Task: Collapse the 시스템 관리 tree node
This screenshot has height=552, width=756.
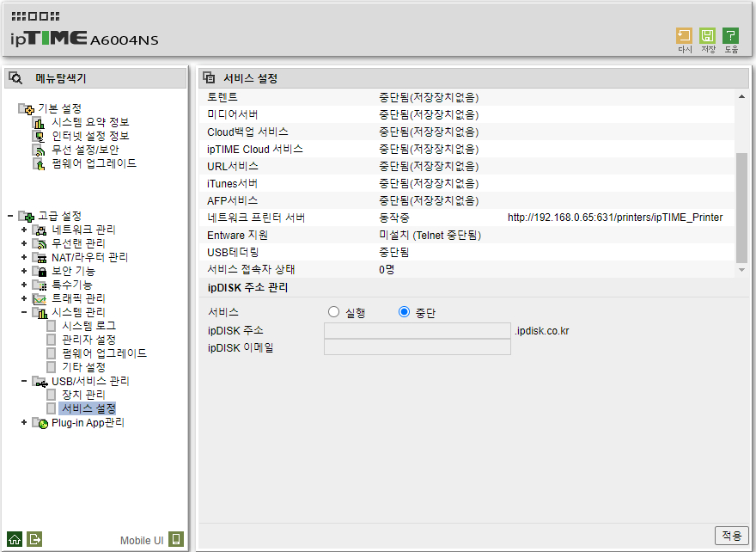Action: click(x=24, y=312)
